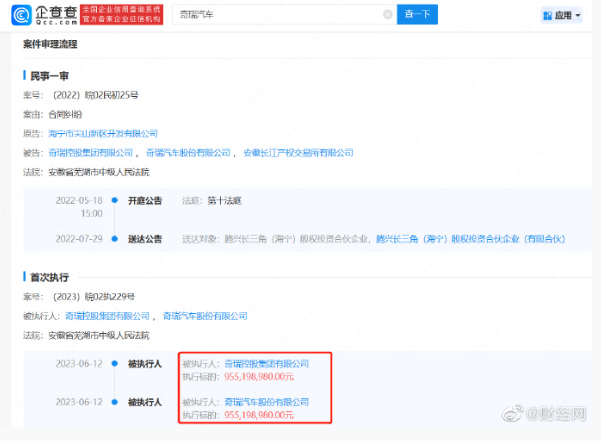Open 奇瑞控股集团有限公司 link in 2023-06-12 timeline entry
The height and width of the screenshot is (441, 601).
(266, 364)
